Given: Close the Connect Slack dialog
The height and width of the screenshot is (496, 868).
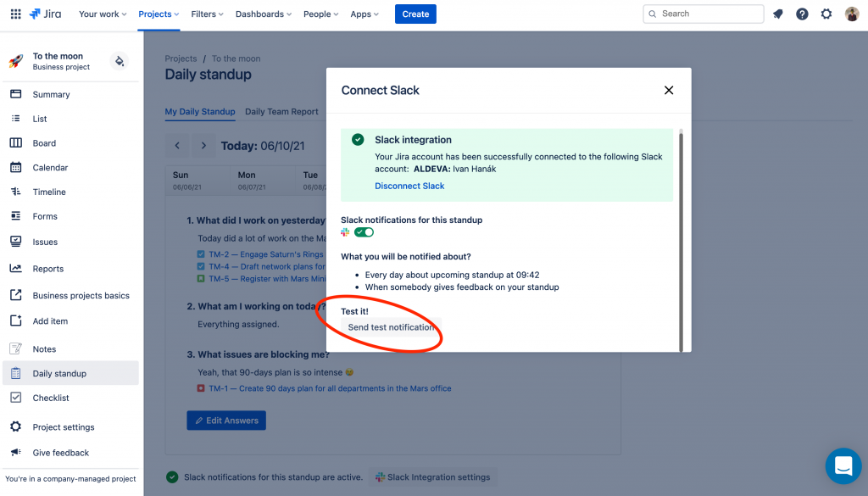Looking at the screenshot, I should 669,90.
